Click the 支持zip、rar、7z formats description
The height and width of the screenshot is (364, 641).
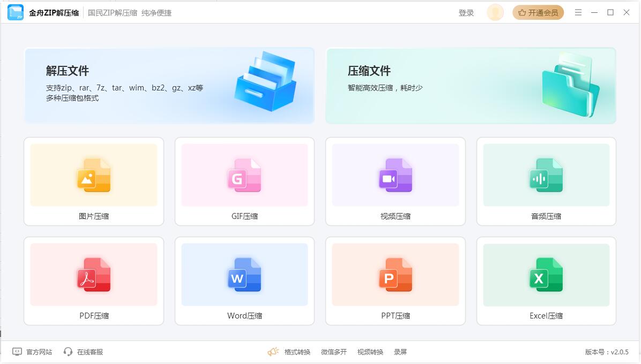[x=124, y=93]
